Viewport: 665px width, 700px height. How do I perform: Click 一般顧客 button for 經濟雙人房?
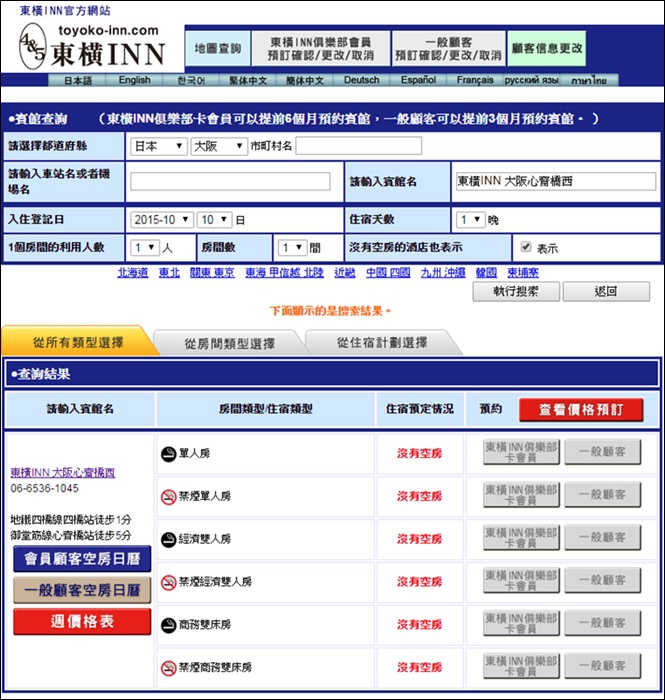pos(603,538)
